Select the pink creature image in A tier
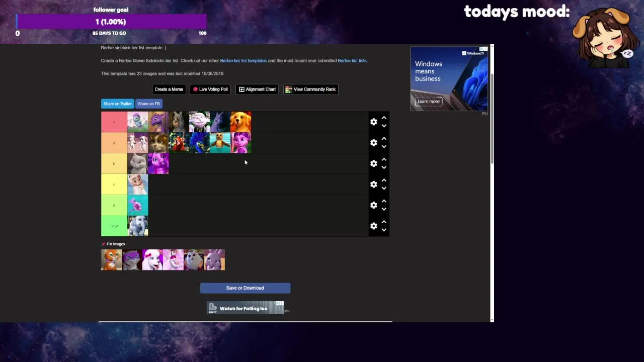Image resolution: width=644 pixels, height=362 pixels. click(241, 143)
